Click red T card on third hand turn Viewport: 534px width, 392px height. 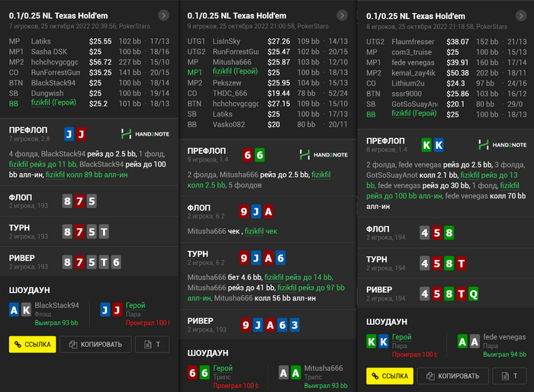click(x=461, y=264)
